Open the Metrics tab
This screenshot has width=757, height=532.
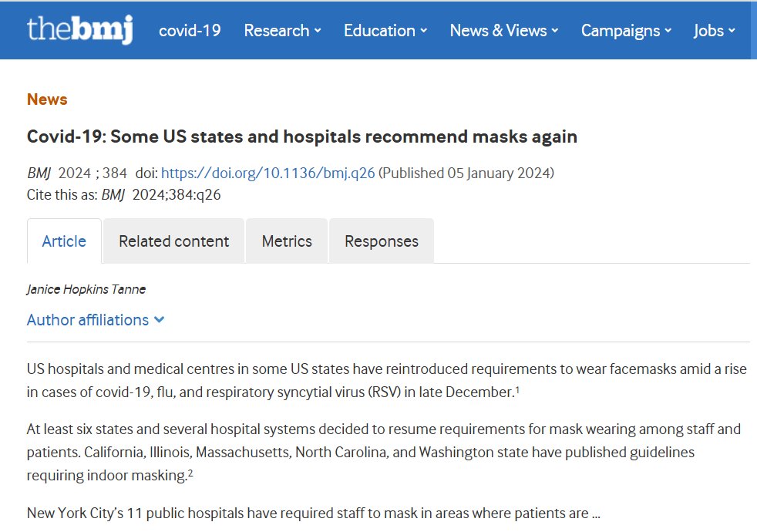point(287,241)
